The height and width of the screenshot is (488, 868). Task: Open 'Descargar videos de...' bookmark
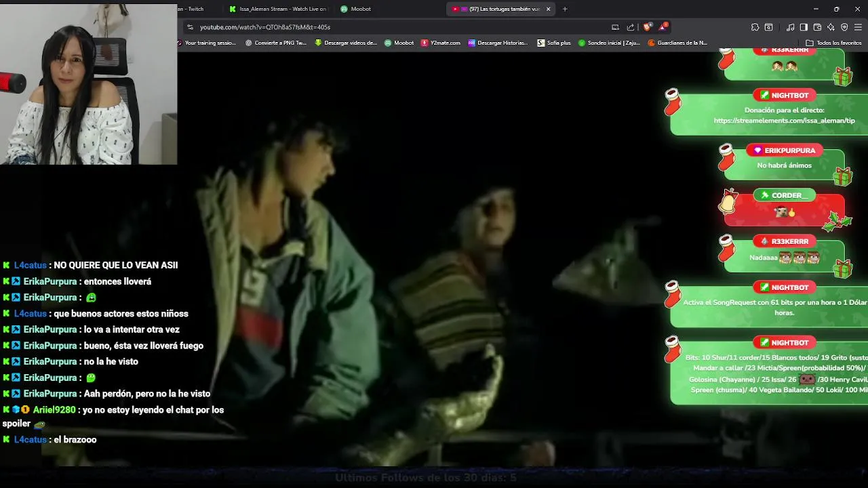coord(346,43)
